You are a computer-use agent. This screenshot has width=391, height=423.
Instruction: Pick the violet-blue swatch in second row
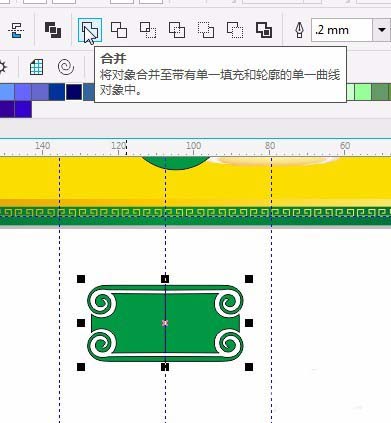click(23, 109)
